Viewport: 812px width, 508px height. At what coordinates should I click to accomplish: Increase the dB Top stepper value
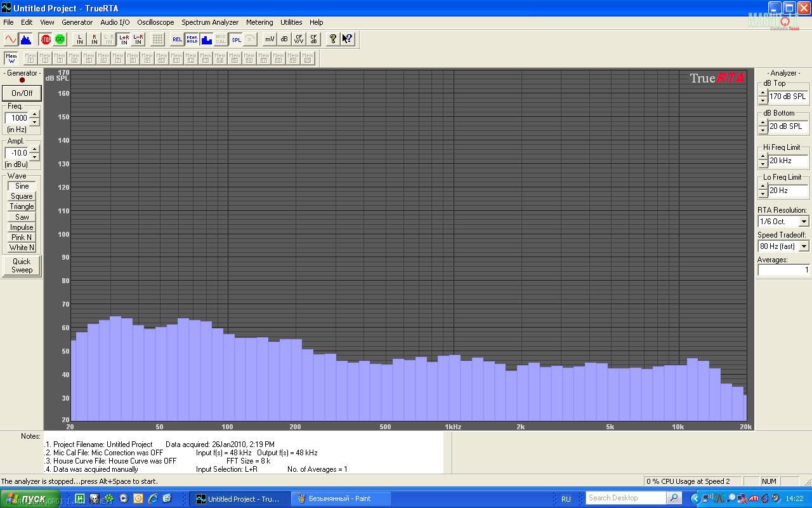763,93
